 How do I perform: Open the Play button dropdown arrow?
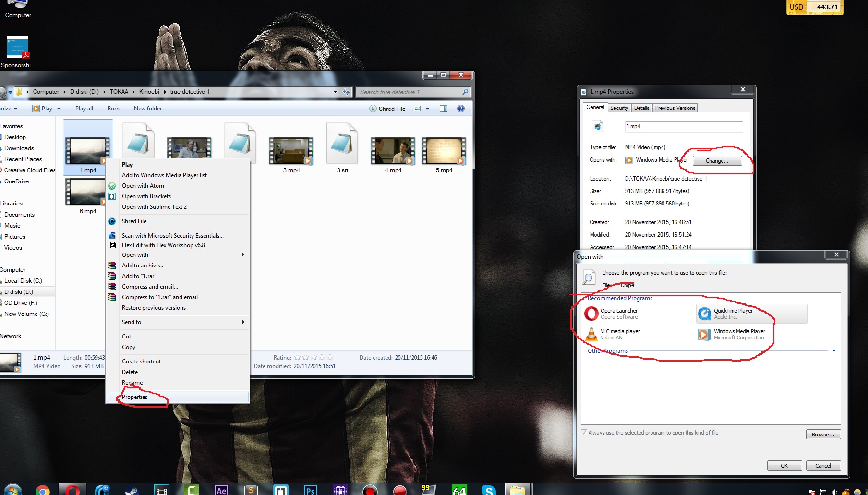tap(59, 109)
